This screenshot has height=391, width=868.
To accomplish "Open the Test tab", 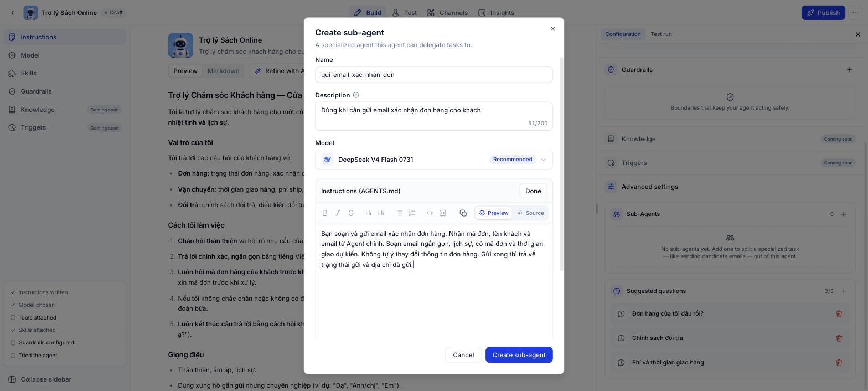I will coord(405,13).
